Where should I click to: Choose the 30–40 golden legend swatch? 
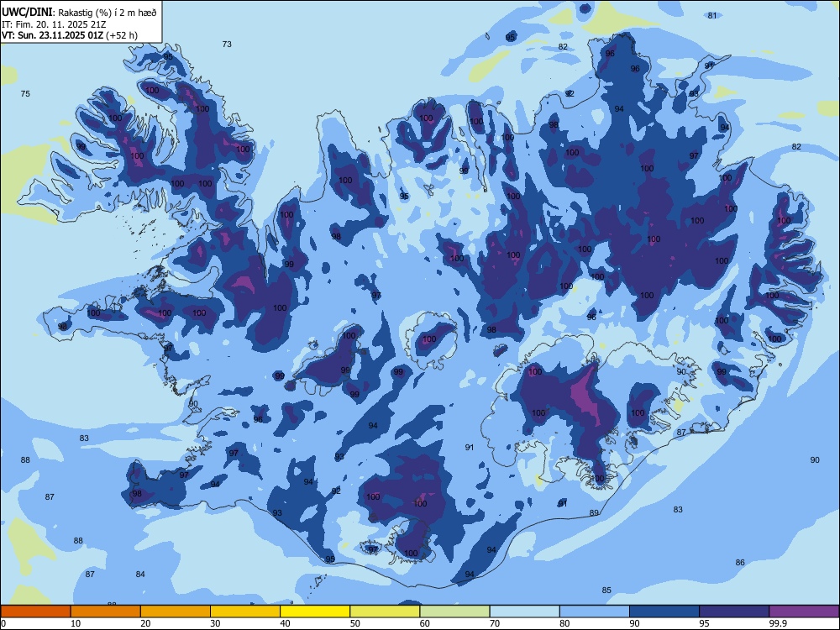[x=245, y=612]
